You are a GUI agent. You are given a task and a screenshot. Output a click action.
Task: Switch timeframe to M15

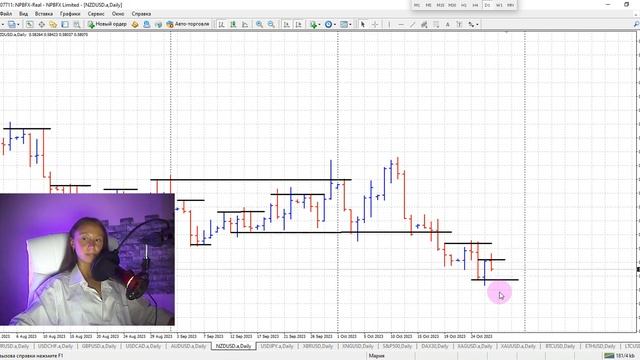pos(440,5)
